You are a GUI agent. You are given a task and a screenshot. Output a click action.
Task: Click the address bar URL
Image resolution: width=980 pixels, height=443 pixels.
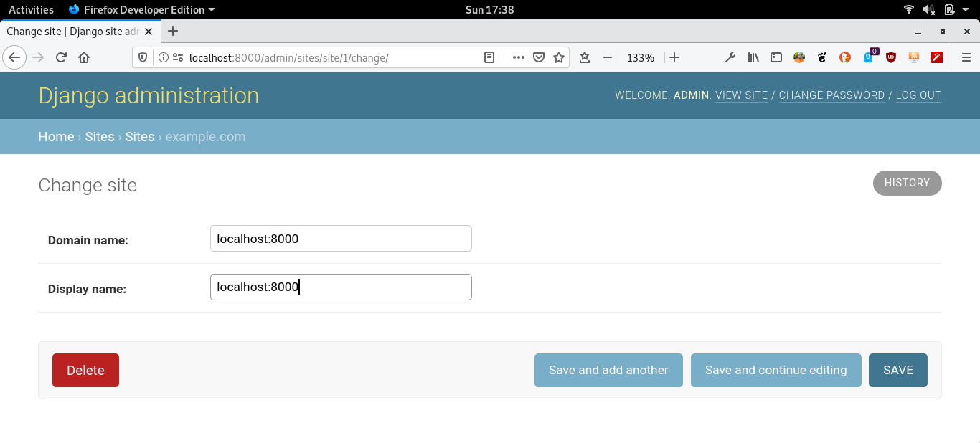point(289,57)
